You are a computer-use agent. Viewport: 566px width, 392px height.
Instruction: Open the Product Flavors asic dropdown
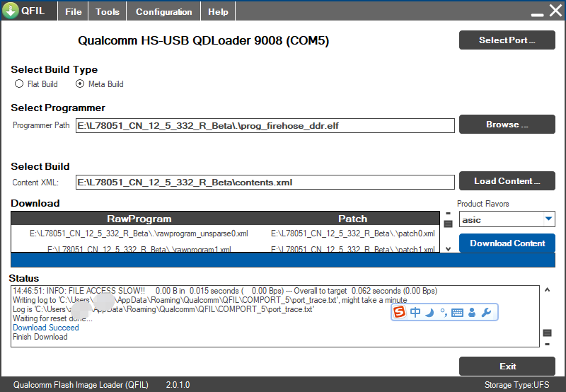pyautogui.click(x=507, y=219)
